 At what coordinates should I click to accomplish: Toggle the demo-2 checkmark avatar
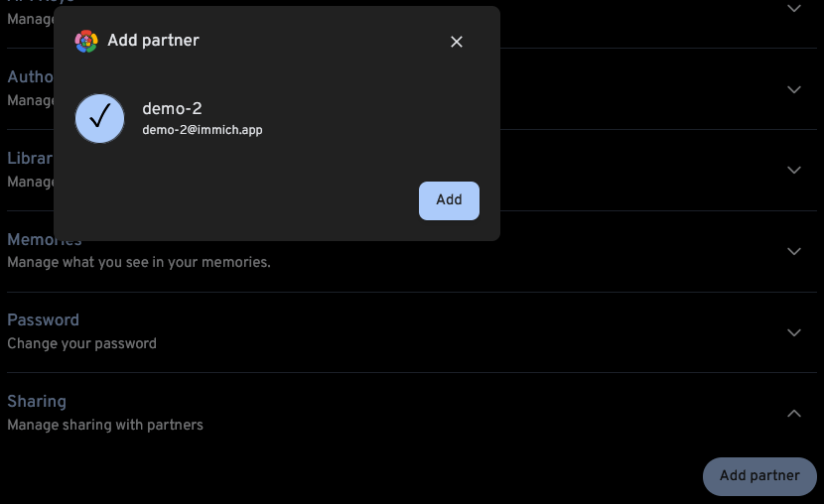(x=100, y=119)
